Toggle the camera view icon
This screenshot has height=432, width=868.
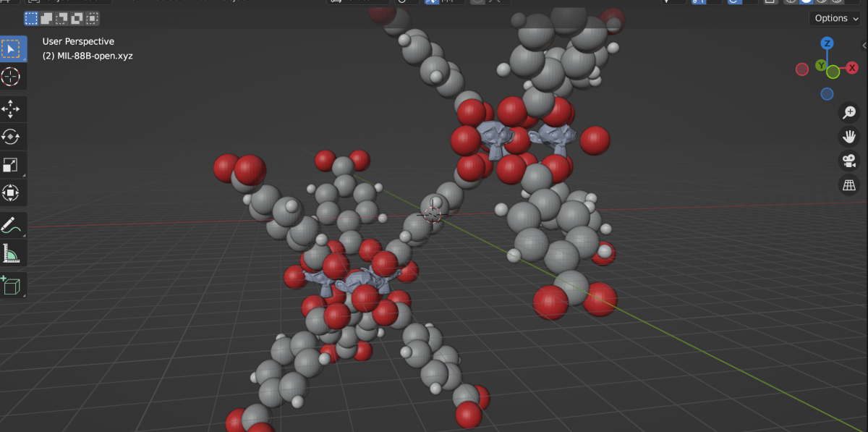(849, 161)
